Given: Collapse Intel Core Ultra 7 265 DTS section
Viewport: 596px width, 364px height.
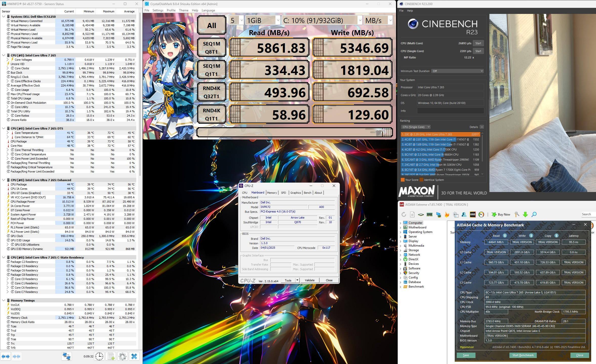Looking at the screenshot, I should point(4,129).
